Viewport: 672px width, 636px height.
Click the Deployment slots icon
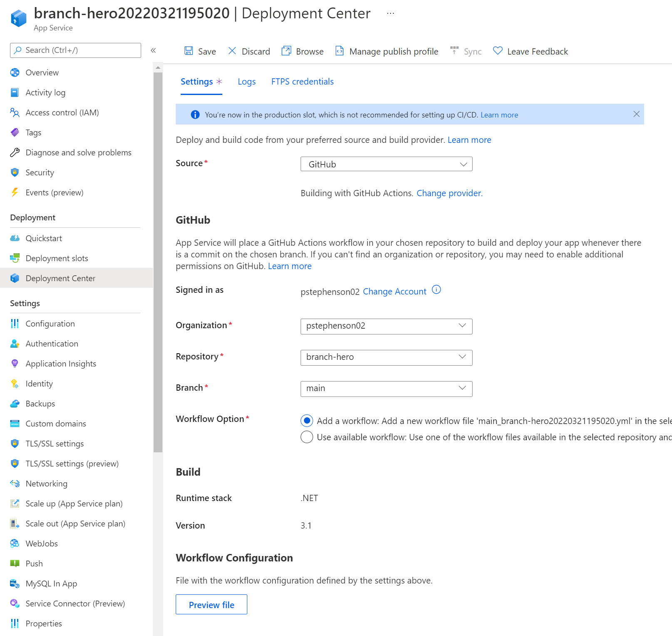(15, 258)
